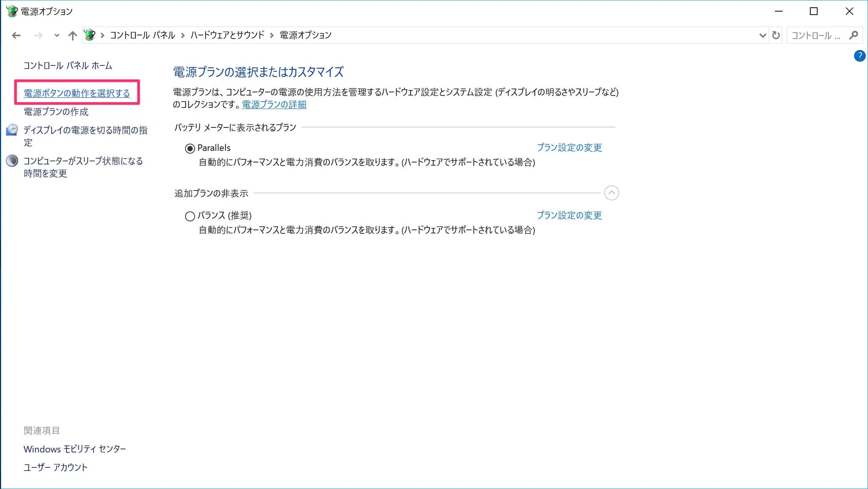This screenshot has height=489, width=868.
Task: Open ディスプレイの電源を切る時間の指定
Action: (x=85, y=136)
